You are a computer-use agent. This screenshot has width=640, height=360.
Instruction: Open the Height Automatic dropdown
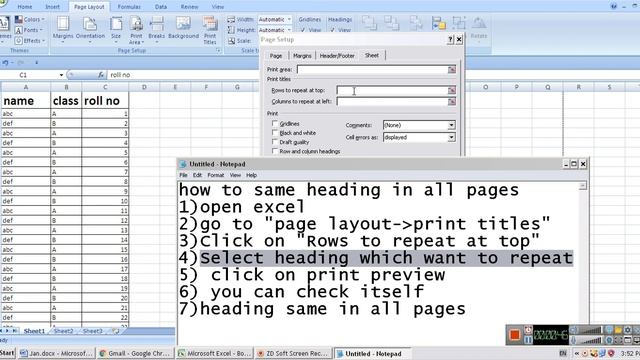point(289,30)
